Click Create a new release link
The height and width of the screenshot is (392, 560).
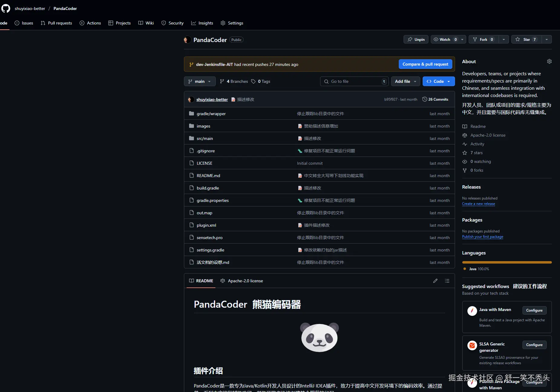point(479,204)
